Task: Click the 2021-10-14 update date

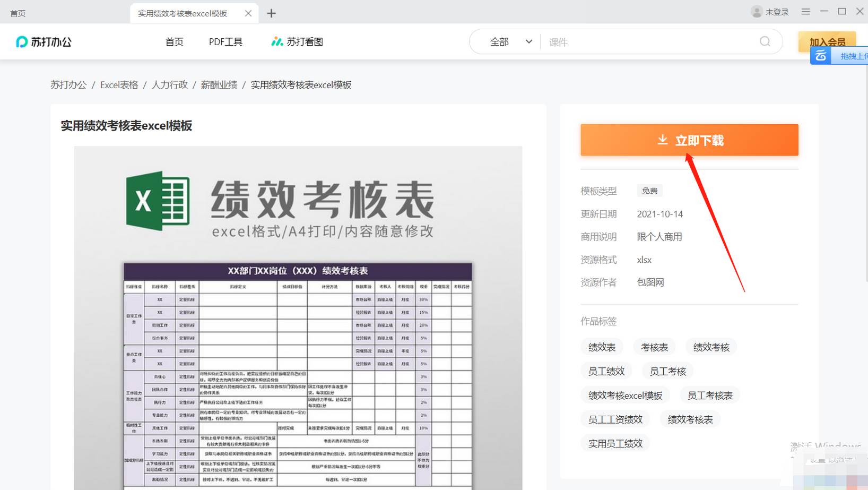Action: pyautogui.click(x=660, y=214)
